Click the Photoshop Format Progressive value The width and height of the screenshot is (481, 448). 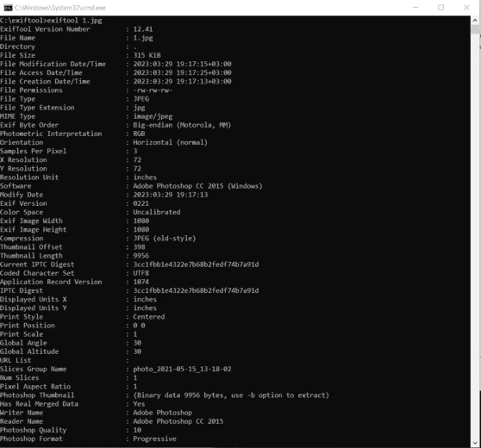pos(154,439)
